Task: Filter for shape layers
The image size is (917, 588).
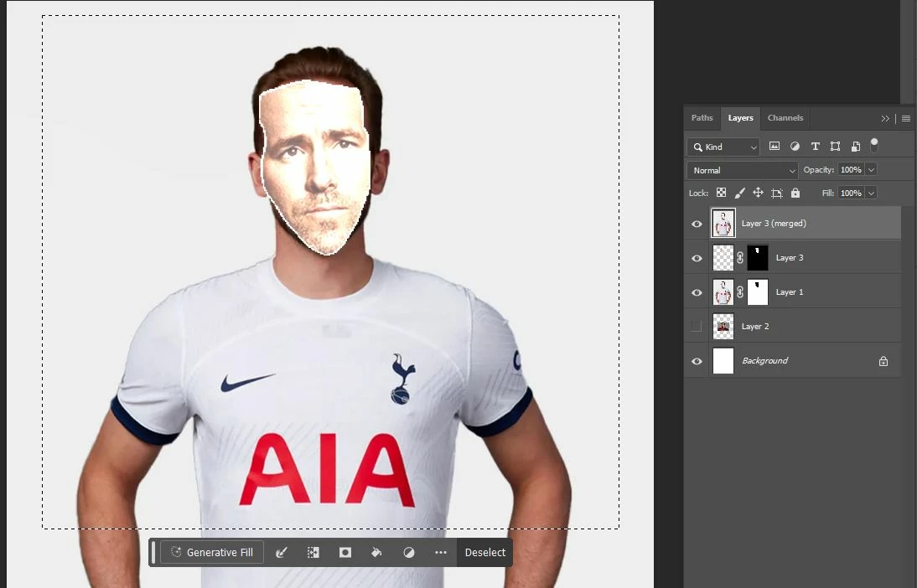Action: click(835, 146)
